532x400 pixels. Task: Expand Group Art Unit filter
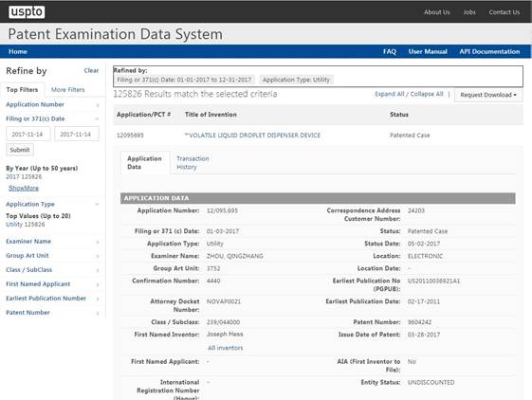52,256
